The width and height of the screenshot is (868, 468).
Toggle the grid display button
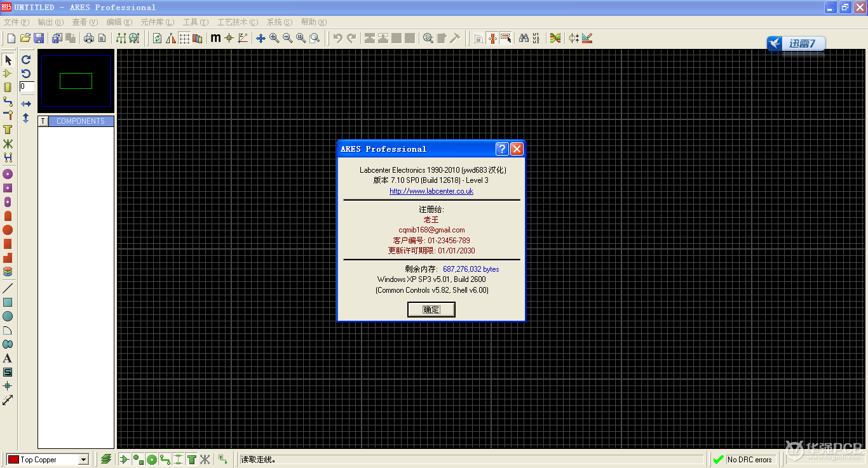click(184, 38)
